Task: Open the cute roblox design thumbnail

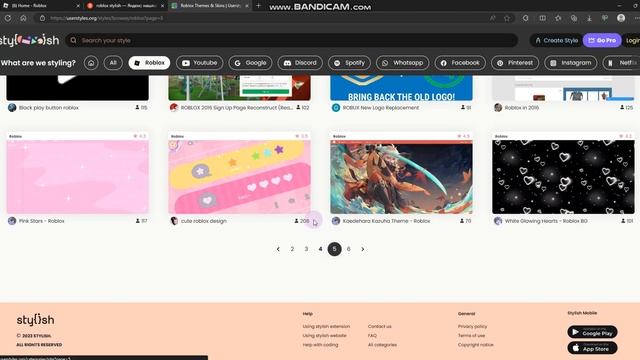Action: (239, 177)
